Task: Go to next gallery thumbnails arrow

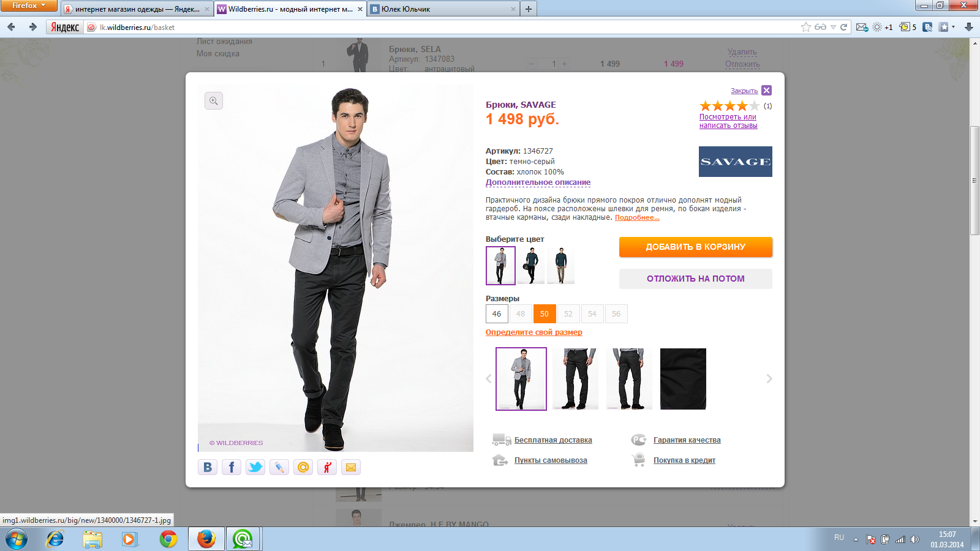Action: (769, 379)
